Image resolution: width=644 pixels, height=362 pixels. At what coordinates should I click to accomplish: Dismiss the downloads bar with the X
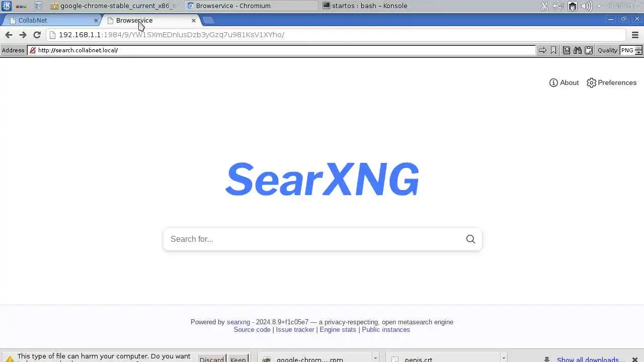coord(635,359)
